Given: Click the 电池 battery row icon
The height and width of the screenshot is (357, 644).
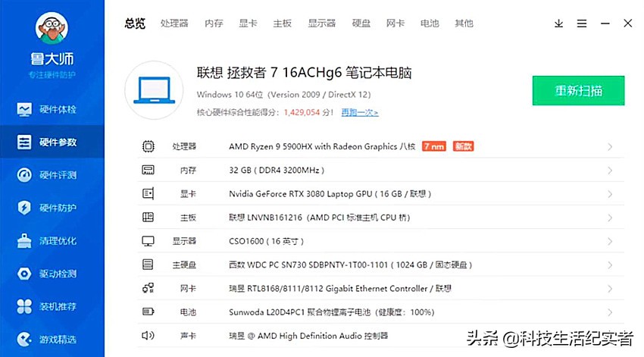Looking at the screenshot, I should pos(148,312).
